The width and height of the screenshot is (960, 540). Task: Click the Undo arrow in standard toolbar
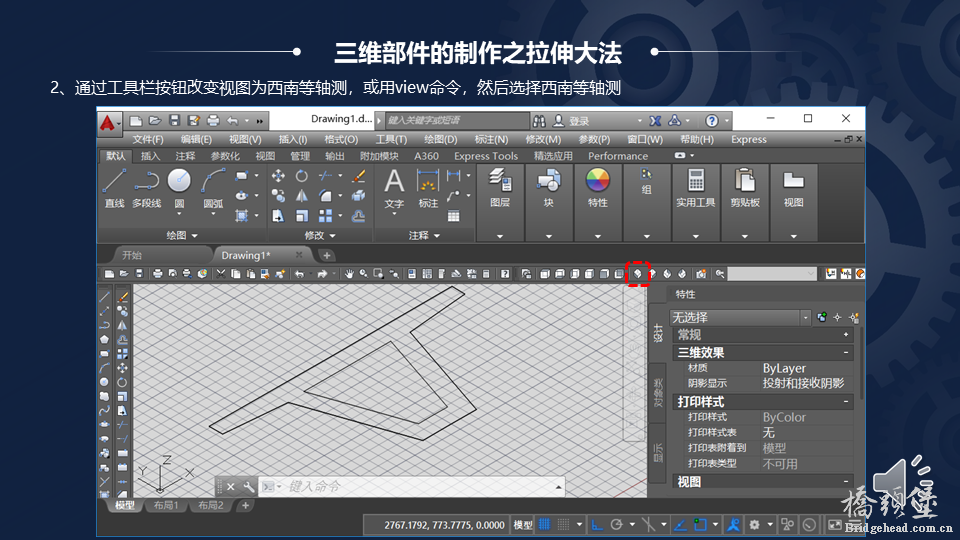[299, 274]
